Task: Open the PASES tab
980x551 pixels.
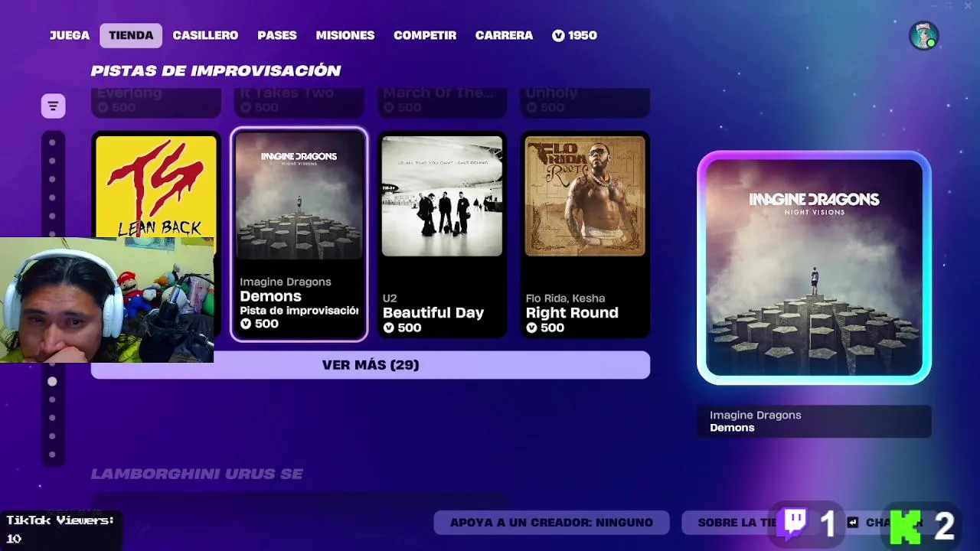Action: pyautogui.click(x=277, y=35)
